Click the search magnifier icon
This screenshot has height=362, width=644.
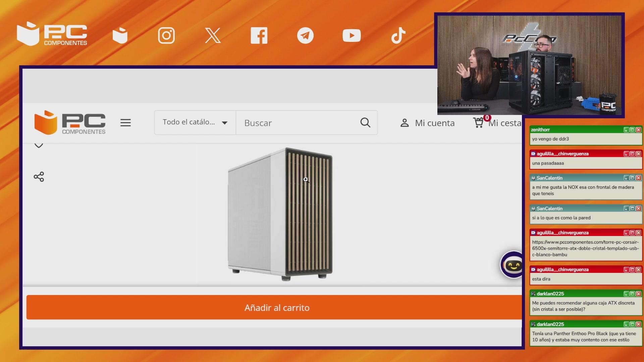[x=365, y=123]
